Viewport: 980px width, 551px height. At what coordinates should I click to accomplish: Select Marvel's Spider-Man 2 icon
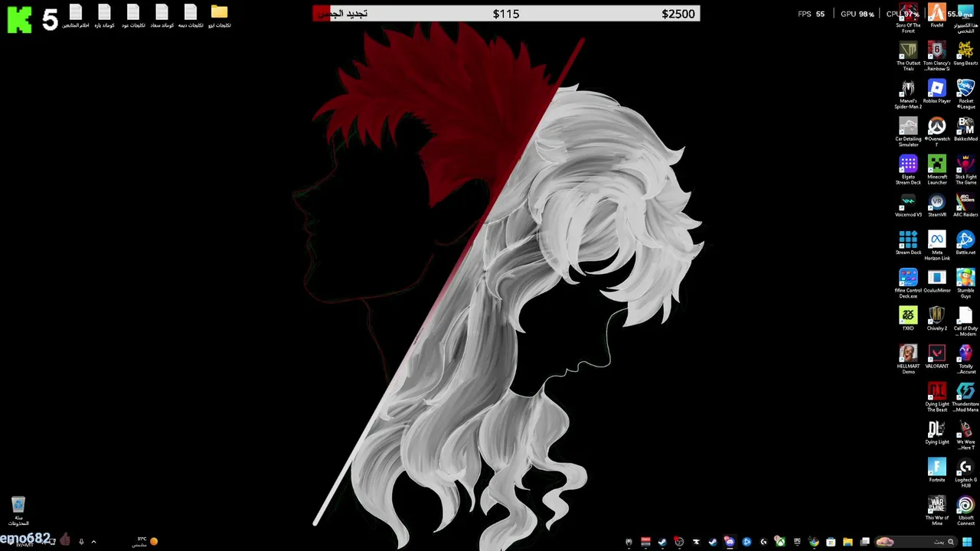point(908,94)
